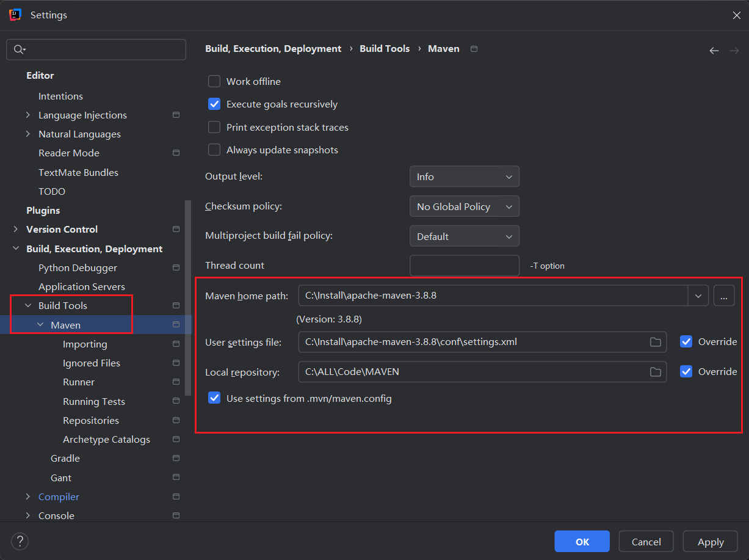This screenshot has width=749, height=560.
Task: Open the TODO settings page
Action: point(52,191)
